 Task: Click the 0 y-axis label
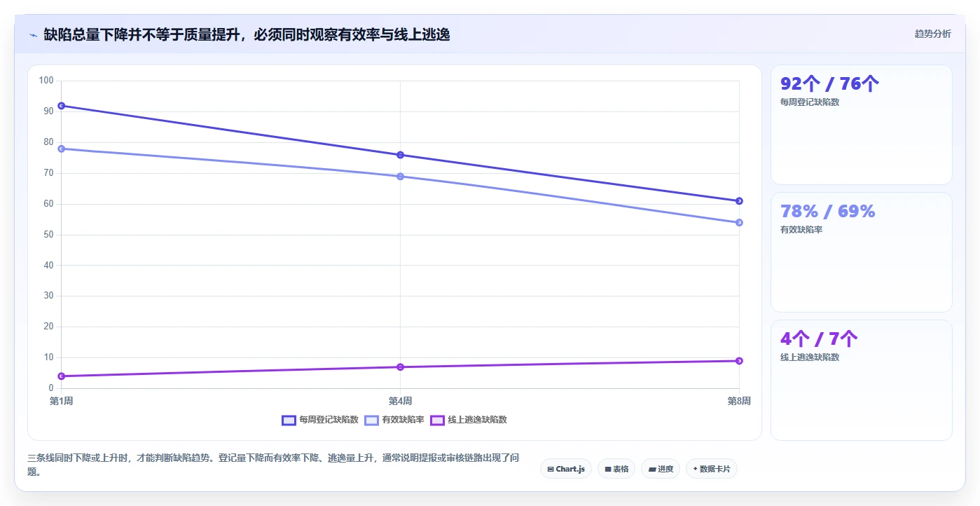tap(51, 388)
